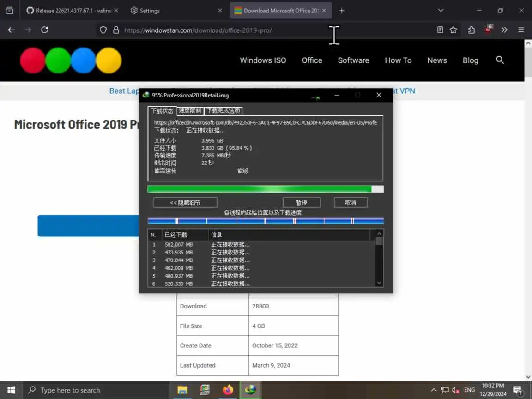Go back using the browser back arrow
This screenshot has width=532, height=399.
pyautogui.click(x=11, y=30)
